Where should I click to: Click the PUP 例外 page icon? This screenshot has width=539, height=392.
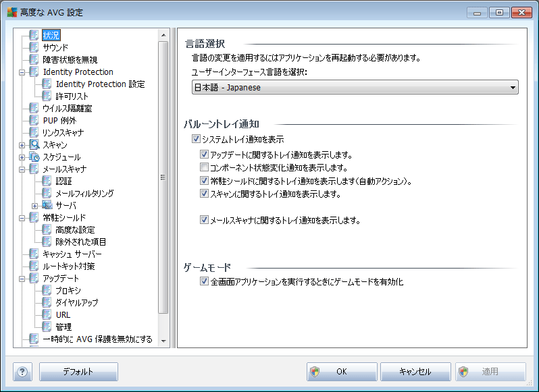(34, 120)
